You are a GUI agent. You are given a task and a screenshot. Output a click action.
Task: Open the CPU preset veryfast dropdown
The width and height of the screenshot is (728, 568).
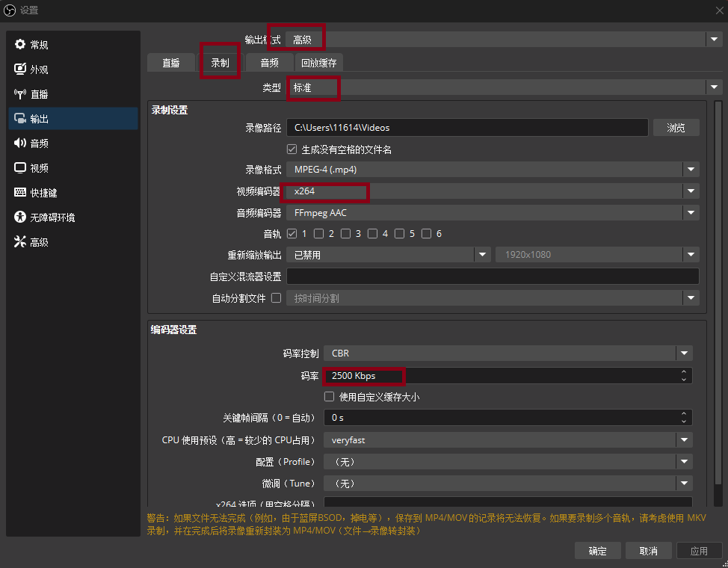tap(508, 439)
